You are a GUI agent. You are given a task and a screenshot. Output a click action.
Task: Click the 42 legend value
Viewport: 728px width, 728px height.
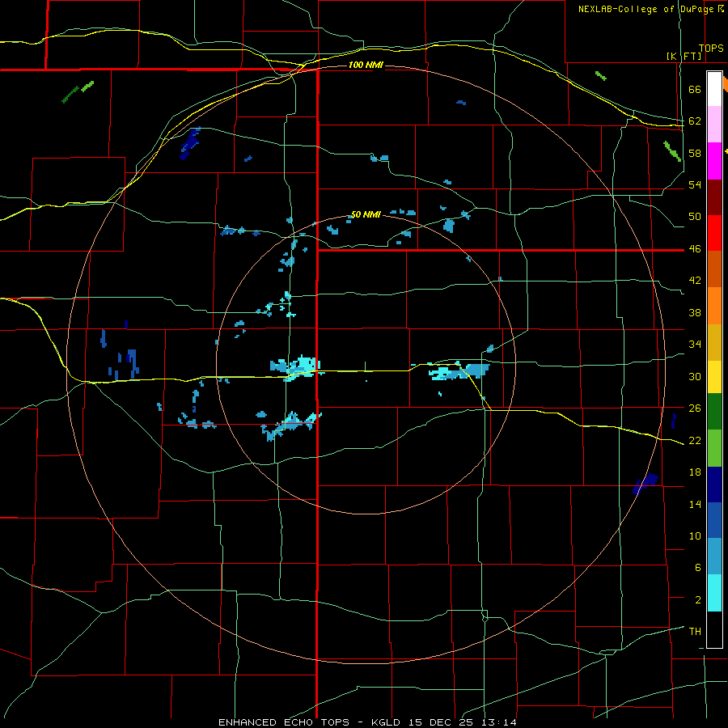[695, 281]
